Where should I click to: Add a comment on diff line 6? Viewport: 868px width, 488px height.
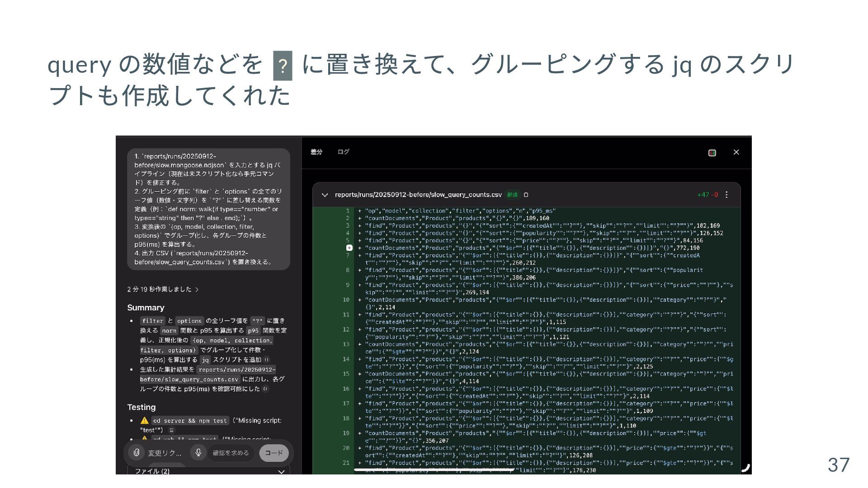pyautogui.click(x=349, y=248)
